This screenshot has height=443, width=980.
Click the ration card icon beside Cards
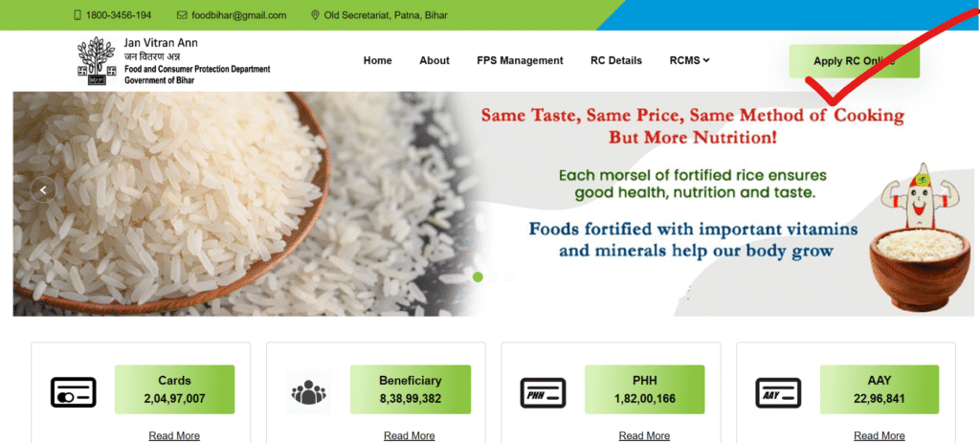(73, 392)
